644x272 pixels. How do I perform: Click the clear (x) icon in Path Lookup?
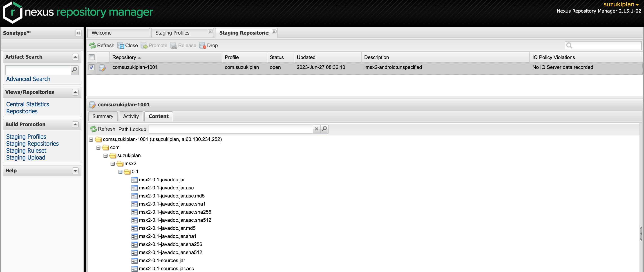[317, 129]
